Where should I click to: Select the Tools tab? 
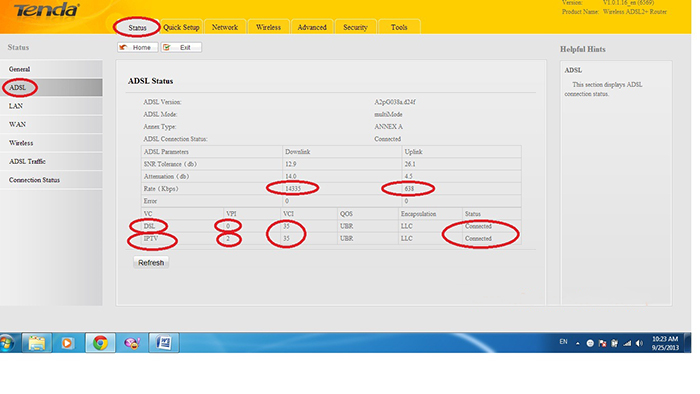pyautogui.click(x=399, y=27)
